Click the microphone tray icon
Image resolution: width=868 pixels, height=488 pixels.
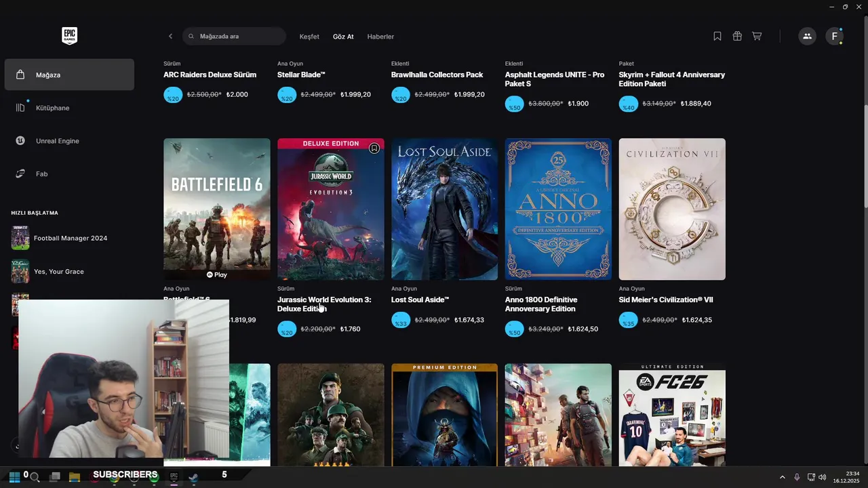pos(797,477)
